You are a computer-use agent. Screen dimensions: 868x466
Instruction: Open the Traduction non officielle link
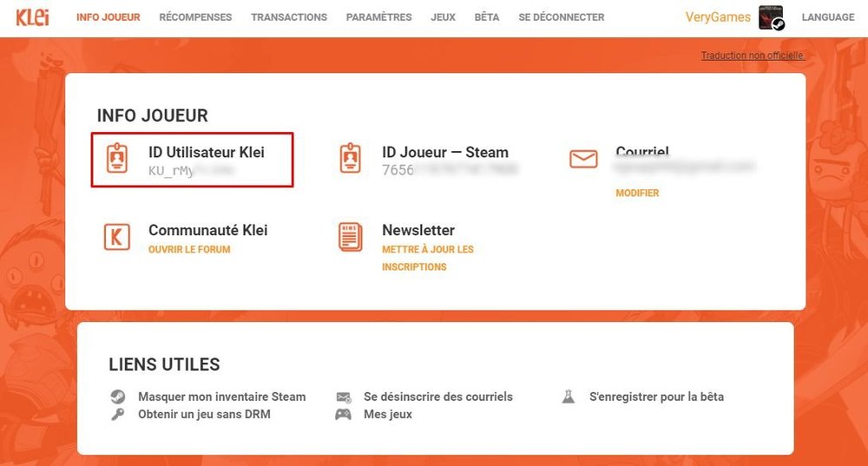click(753, 56)
